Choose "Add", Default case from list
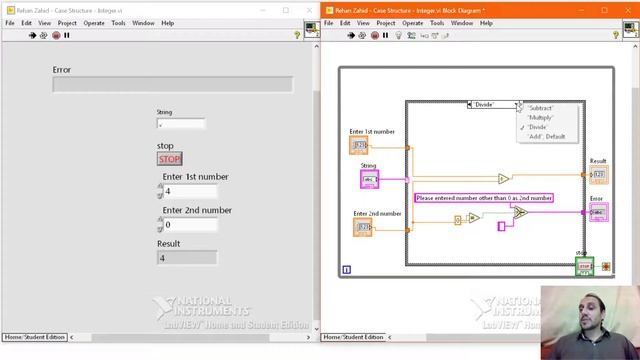Screen dimensions: 640x360 (547, 136)
